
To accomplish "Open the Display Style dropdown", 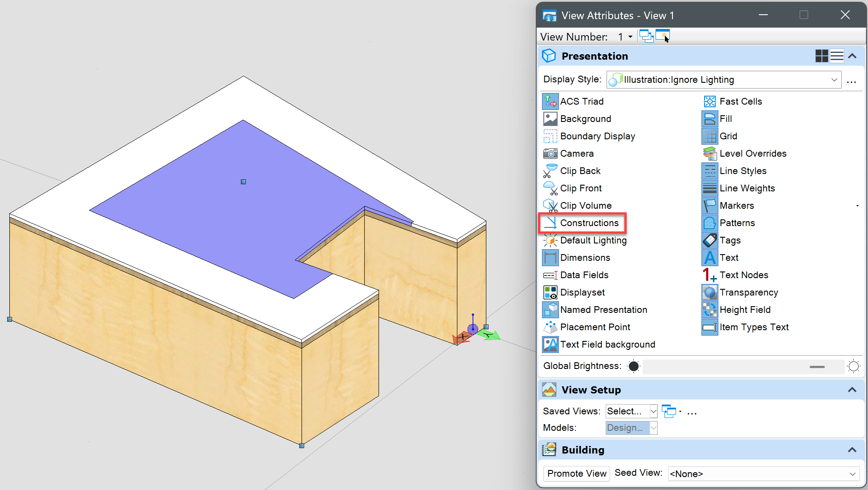I will click(834, 80).
